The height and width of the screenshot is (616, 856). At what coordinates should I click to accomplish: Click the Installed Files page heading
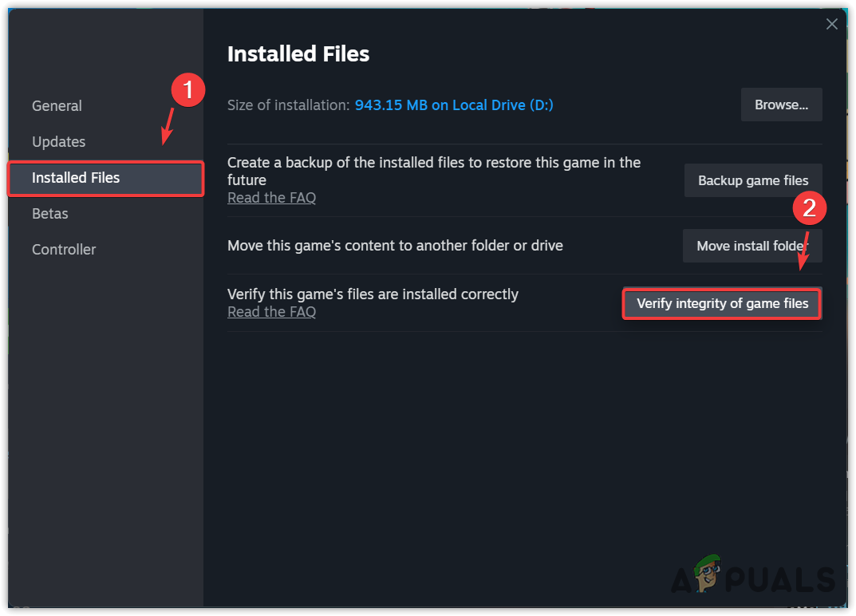[x=298, y=54]
